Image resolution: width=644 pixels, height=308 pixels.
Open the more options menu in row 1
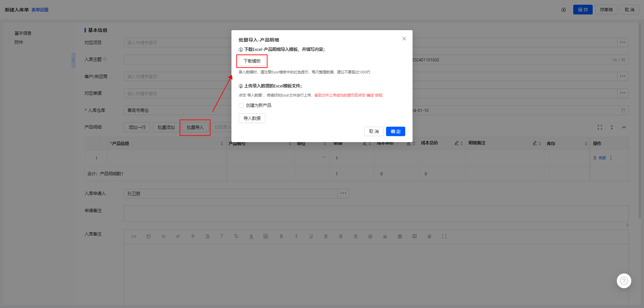click(611, 158)
